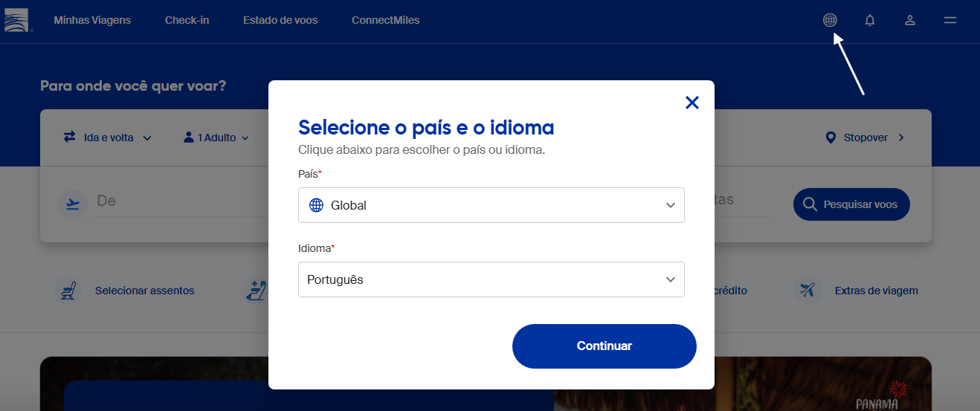Click the globe language selector icon
Image resolution: width=980 pixels, height=411 pixels.
[x=830, y=20]
